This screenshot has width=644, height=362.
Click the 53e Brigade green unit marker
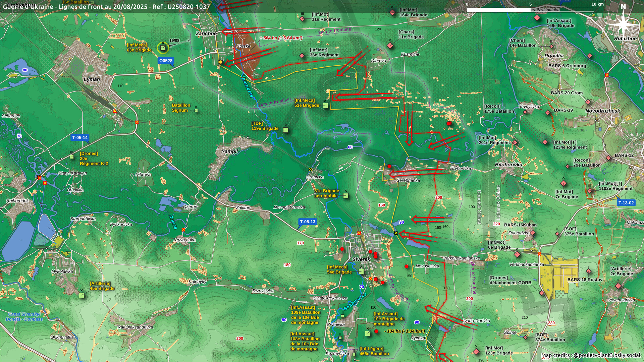click(x=325, y=106)
